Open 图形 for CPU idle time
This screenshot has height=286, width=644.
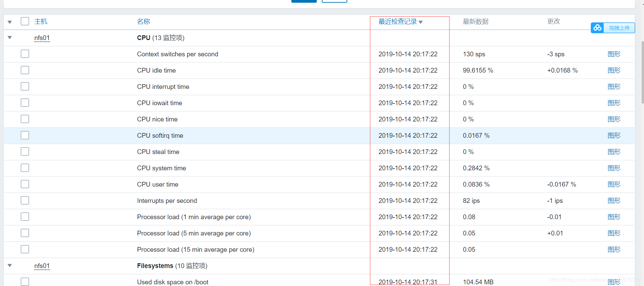614,70
